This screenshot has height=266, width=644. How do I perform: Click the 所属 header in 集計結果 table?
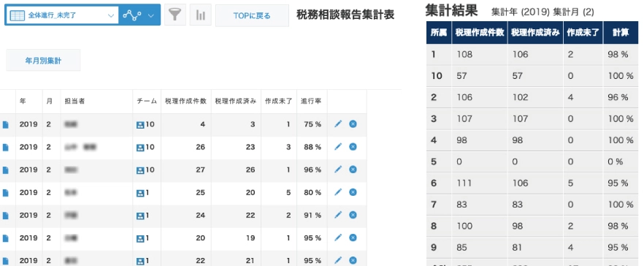(x=439, y=32)
